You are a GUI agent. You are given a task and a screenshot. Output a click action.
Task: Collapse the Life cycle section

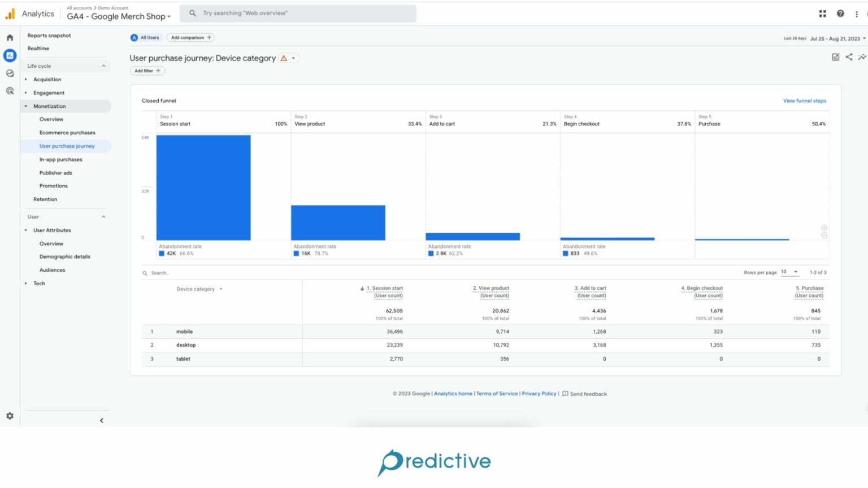[x=103, y=66]
